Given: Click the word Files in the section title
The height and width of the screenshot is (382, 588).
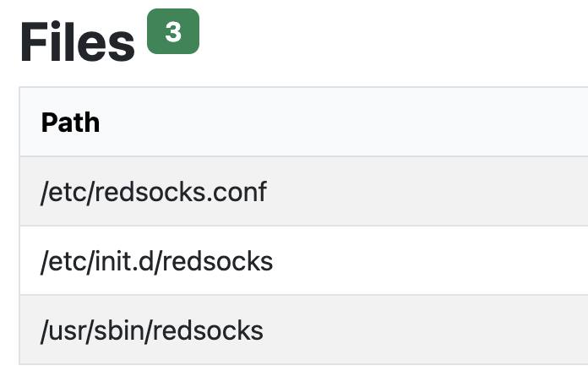Looking at the screenshot, I should (x=78, y=42).
